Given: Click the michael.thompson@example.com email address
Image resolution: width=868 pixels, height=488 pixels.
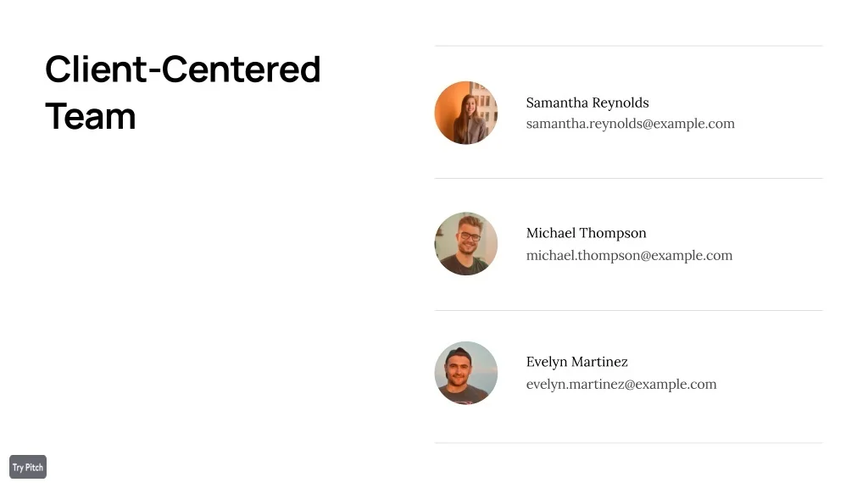Looking at the screenshot, I should (x=629, y=255).
